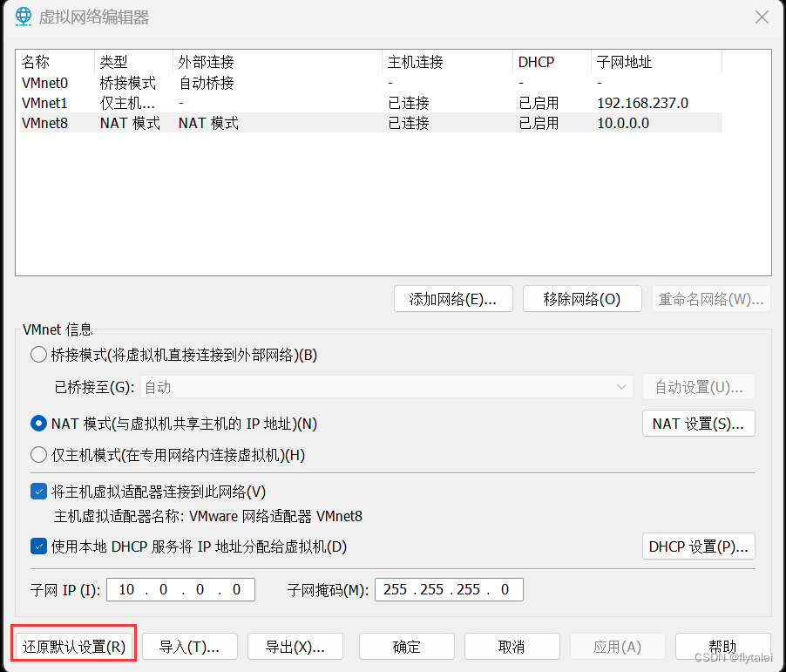Click the 子网 IP input field
The height and width of the screenshot is (672, 786).
tap(180, 589)
